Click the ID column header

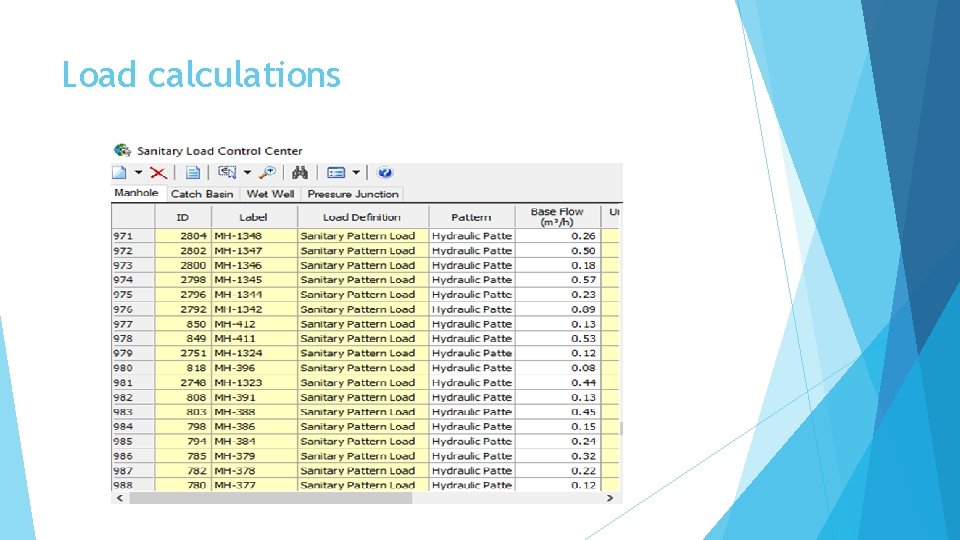point(182,217)
